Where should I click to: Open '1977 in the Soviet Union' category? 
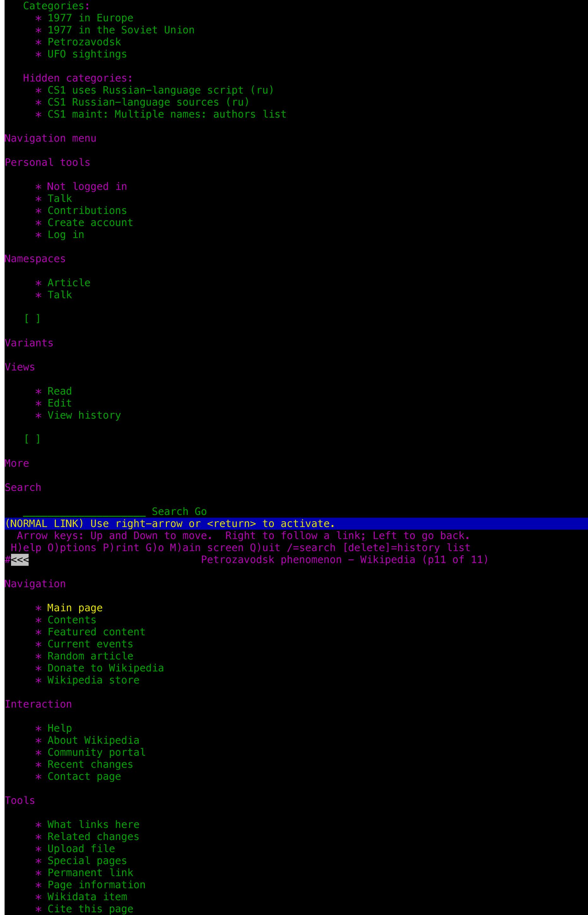(x=121, y=30)
